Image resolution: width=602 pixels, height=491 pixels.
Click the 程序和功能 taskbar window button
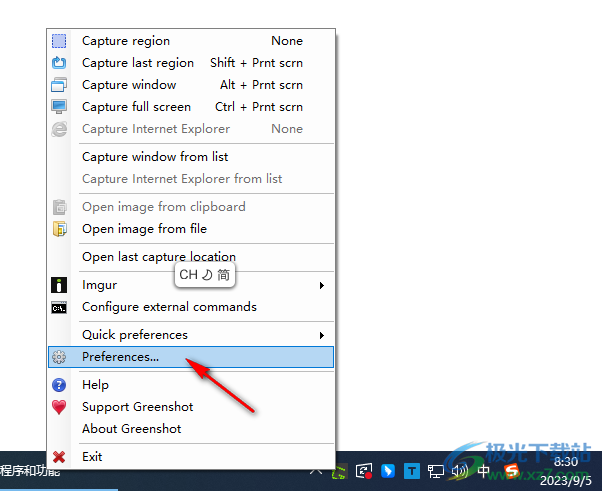30,471
